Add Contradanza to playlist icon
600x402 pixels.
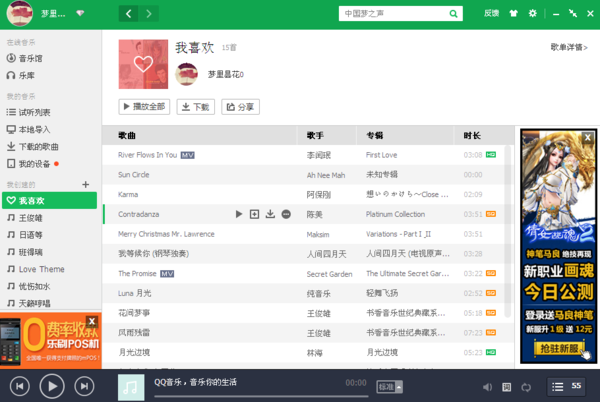(254, 214)
